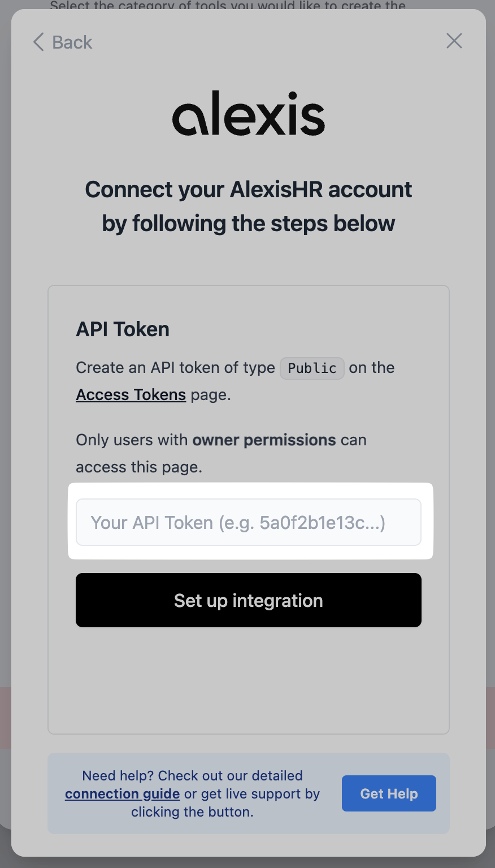
Task: Click the 'access this page.' text
Action: pyautogui.click(x=139, y=467)
